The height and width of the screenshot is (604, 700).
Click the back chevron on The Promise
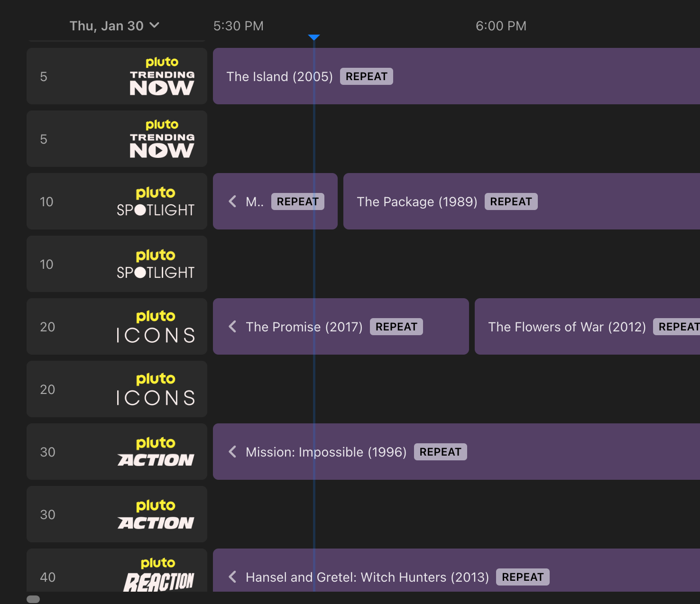[x=232, y=326]
